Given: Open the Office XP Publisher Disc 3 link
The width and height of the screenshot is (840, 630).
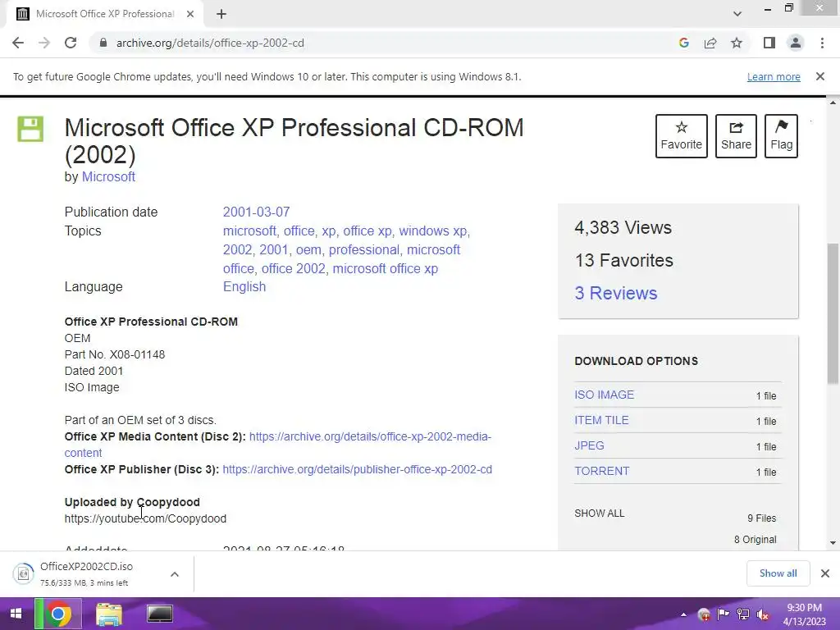Looking at the screenshot, I should coord(357,469).
